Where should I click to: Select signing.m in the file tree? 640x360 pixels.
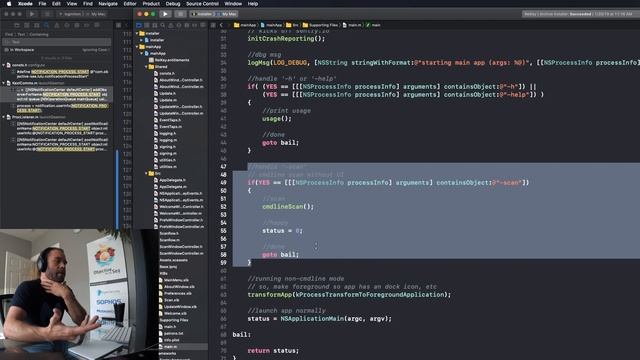tap(168, 153)
